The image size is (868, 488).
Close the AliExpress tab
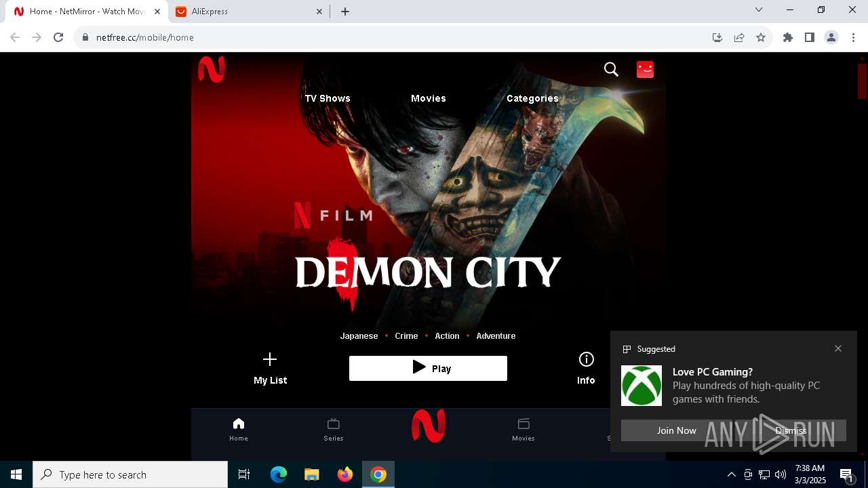[319, 12]
